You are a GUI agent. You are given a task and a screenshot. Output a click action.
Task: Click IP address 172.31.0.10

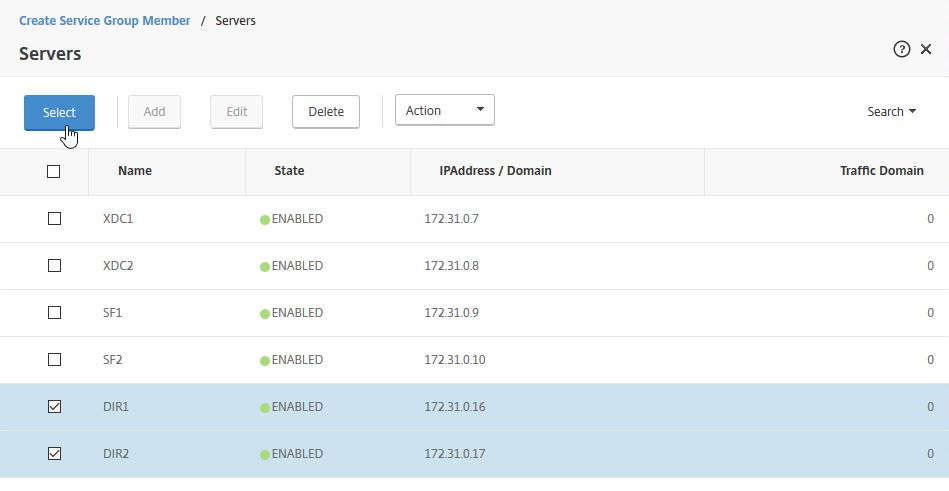point(455,360)
